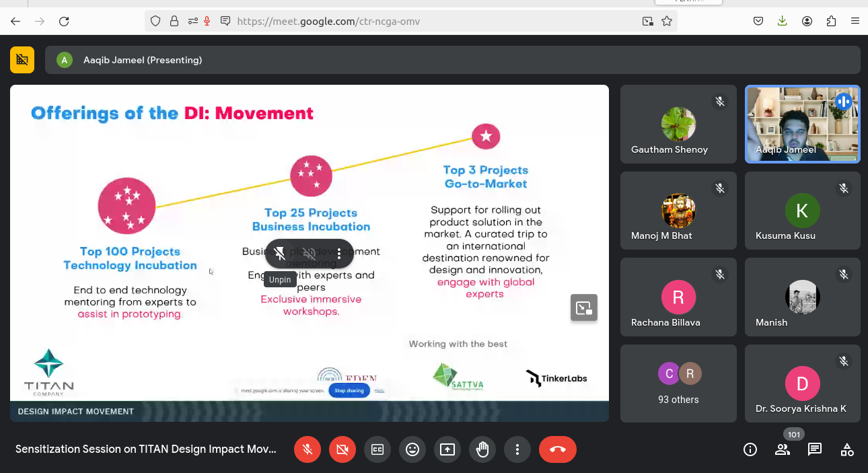Open more options in the call bar
This screenshot has height=473, width=868.
click(517, 449)
